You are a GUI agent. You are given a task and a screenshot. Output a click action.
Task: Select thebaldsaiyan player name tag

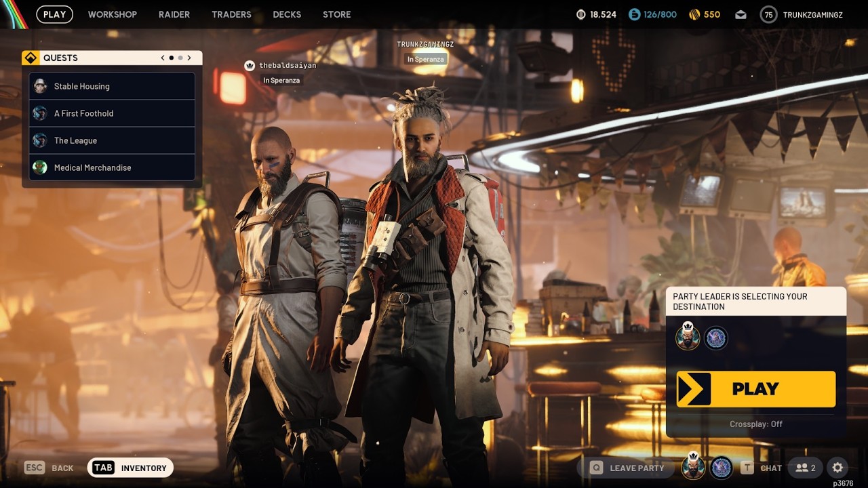point(288,66)
